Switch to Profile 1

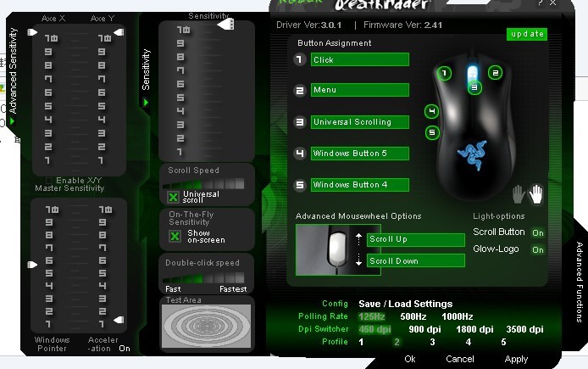pyautogui.click(x=361, y=342)
